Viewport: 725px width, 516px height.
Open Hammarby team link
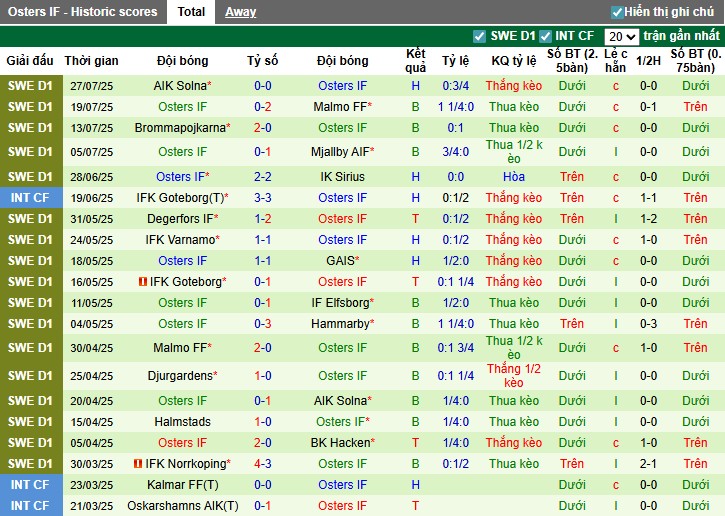point(340,324)
